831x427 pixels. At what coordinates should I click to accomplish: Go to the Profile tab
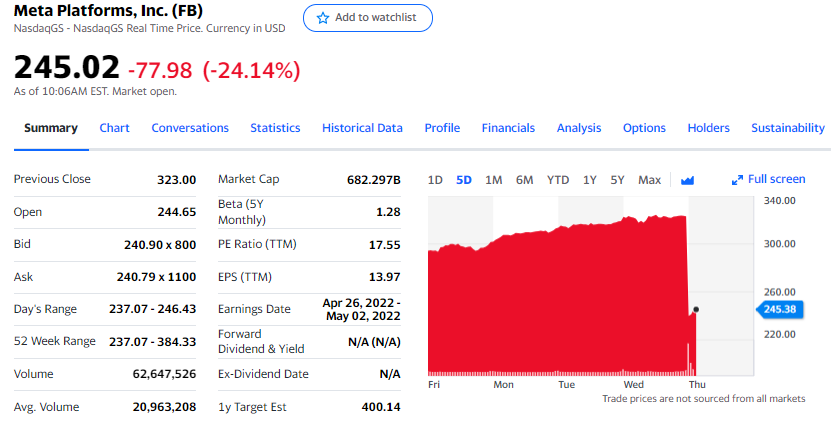coord(442,128)
